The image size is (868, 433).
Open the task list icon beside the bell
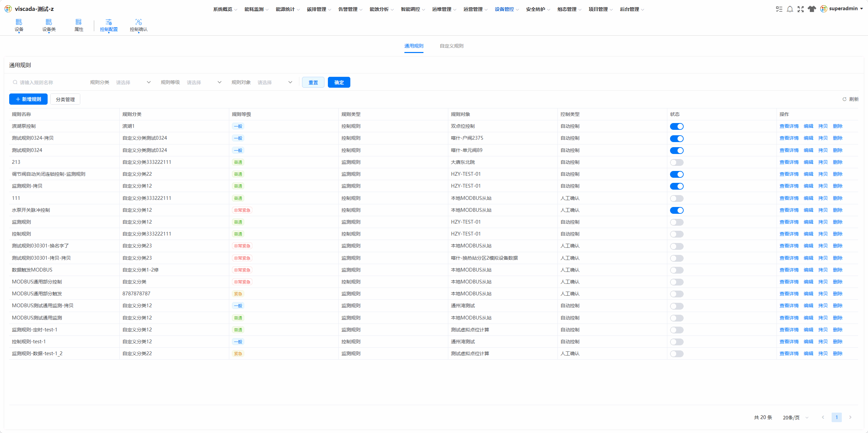click(x=779, y=9)
